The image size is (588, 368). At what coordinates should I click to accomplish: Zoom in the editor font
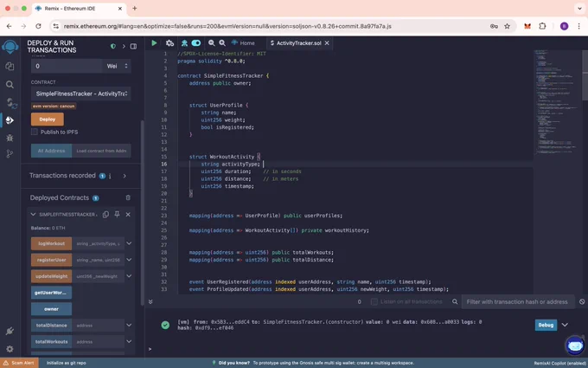tap(222, 43)
